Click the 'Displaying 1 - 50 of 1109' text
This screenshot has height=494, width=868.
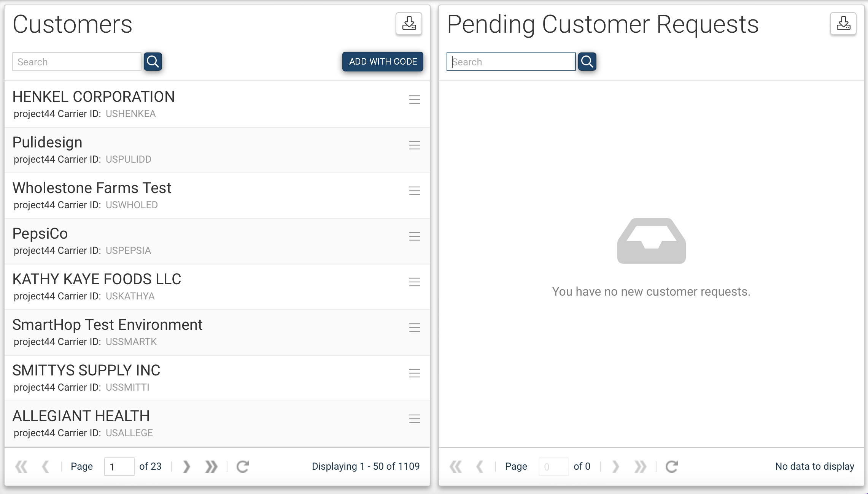(x=366, y=466)
